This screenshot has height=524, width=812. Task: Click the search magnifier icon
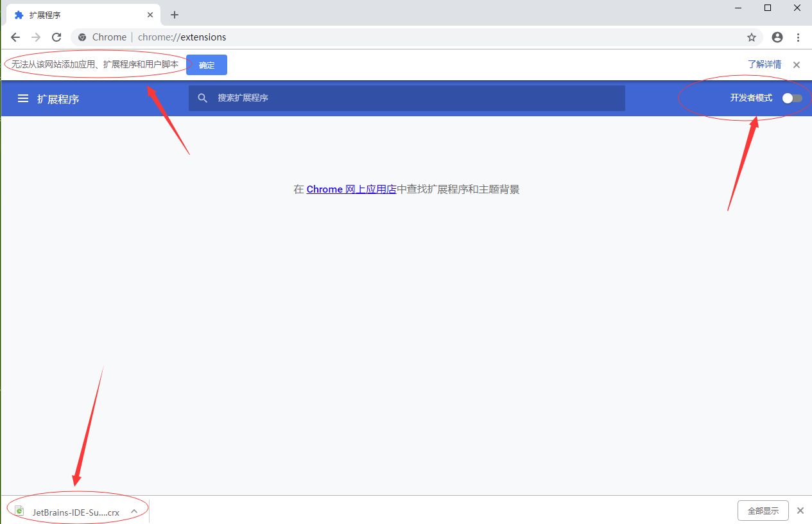pyautogui.click(x=203, y=98)
